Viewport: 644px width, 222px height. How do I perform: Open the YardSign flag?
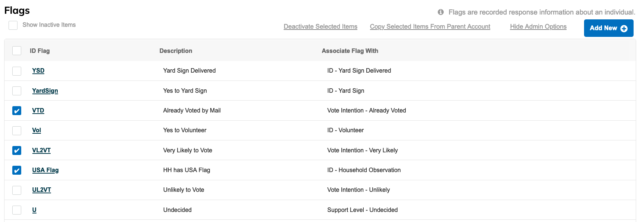click(x=45, y=91)
